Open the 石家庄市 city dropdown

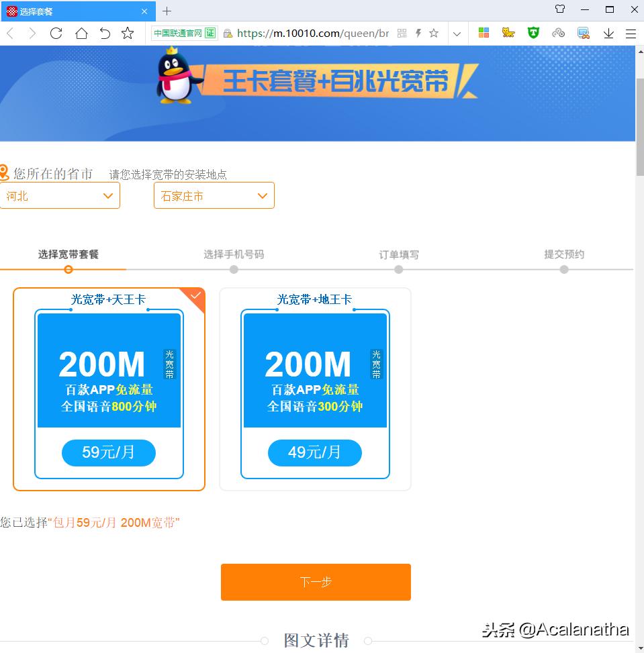click(x=214, y=195)
